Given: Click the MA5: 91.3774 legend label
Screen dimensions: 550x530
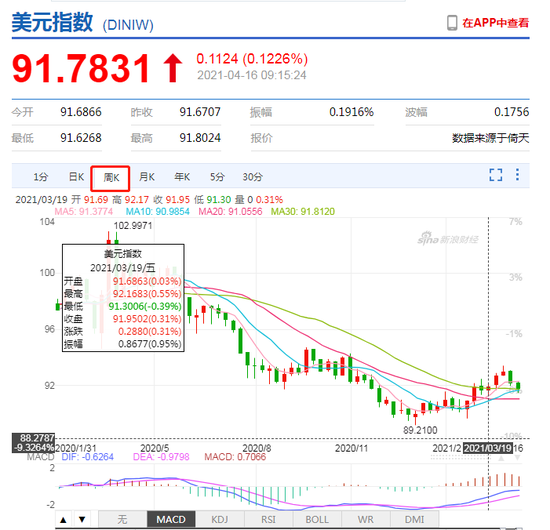Looking at the screenshot, I should (84, 212).
